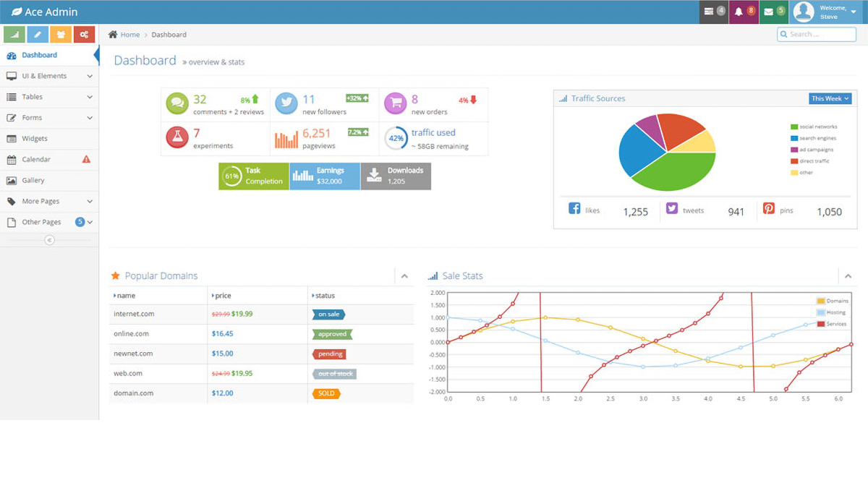
Task: Click the blue search engines legend swatch
Action: coord(794,138)
